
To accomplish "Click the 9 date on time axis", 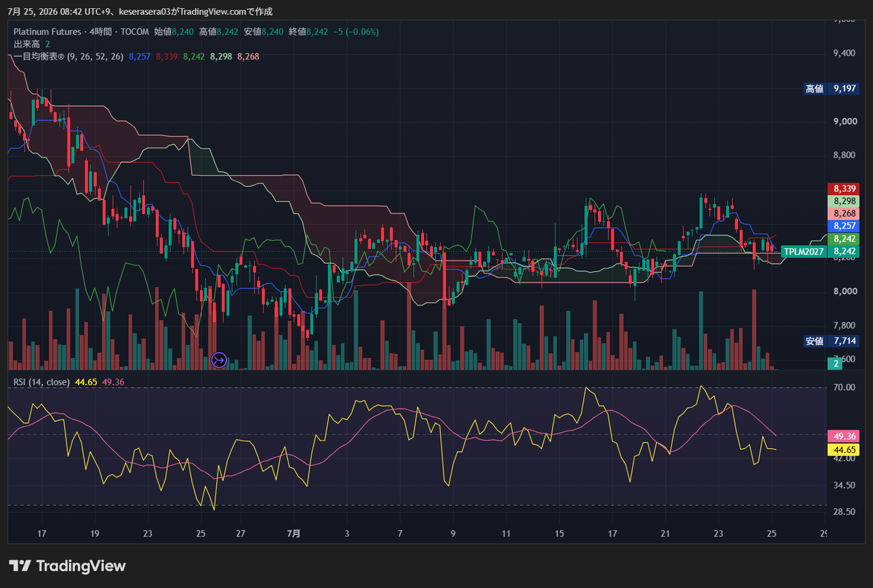I will pyautogui.click(x=453, y=533).
